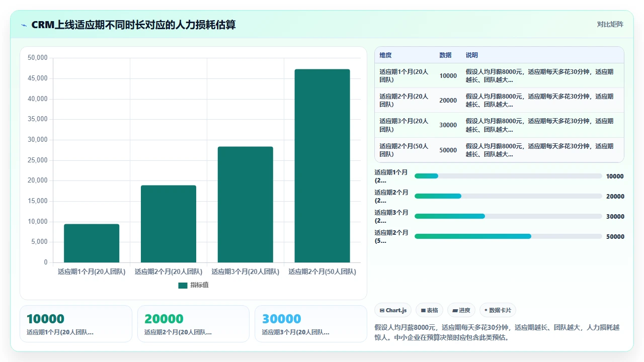Click the progress bar valued 20000
This screenshot has width=644, height=362.
pos(508,196)
